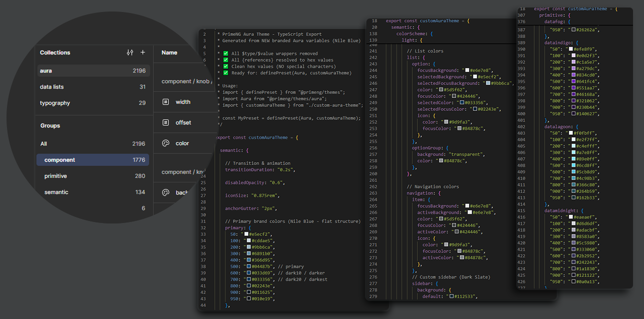This screenshot has width=644, height=319.
Task: Open swatch for datalagoon 50 #f0fbff
Action: coord(572,133)
